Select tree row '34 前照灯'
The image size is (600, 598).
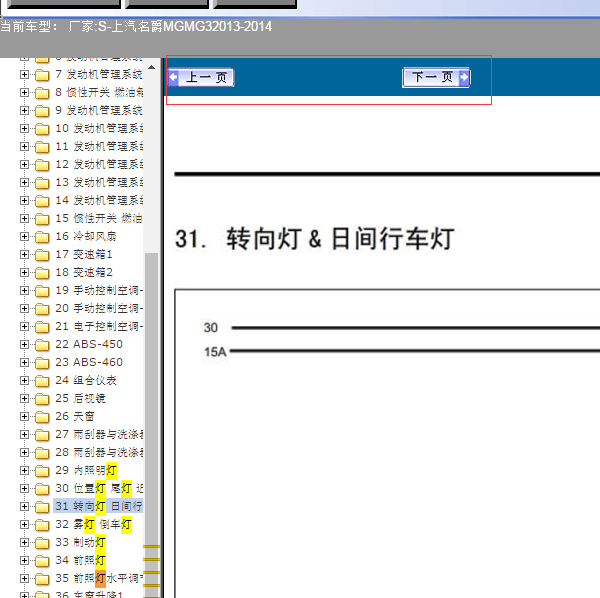(81, 560)
